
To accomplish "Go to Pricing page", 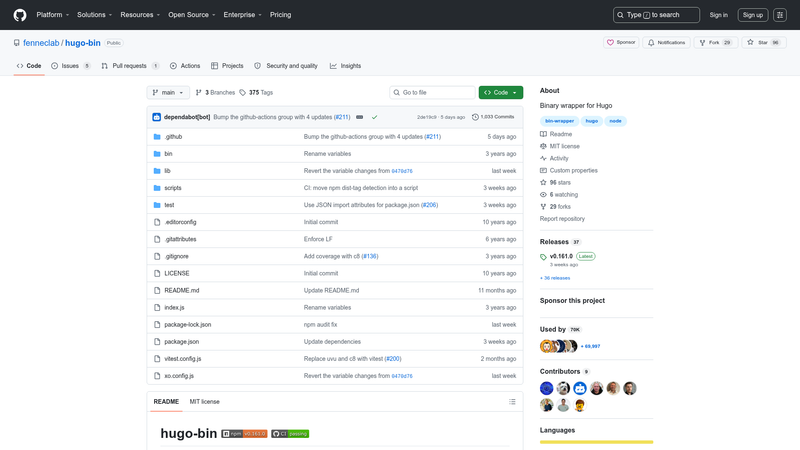I will 281,15.
